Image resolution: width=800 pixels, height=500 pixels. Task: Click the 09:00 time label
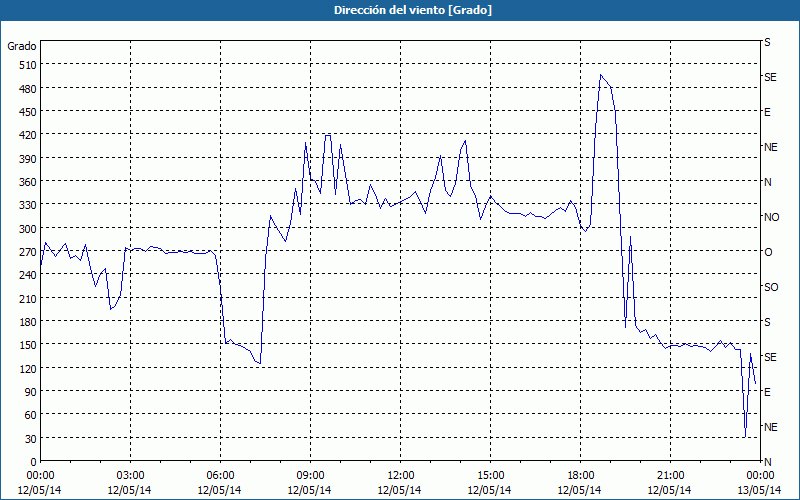[x=310, y=476]
